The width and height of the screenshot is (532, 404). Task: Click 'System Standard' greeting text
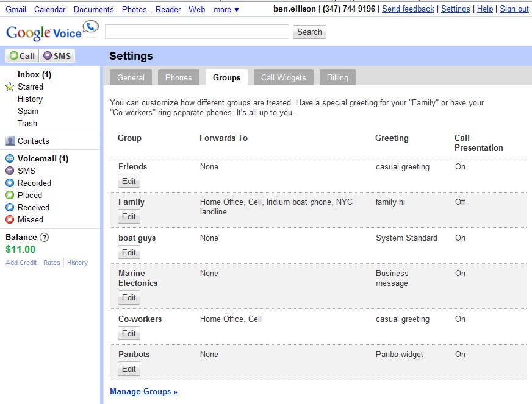click(406, 238)
